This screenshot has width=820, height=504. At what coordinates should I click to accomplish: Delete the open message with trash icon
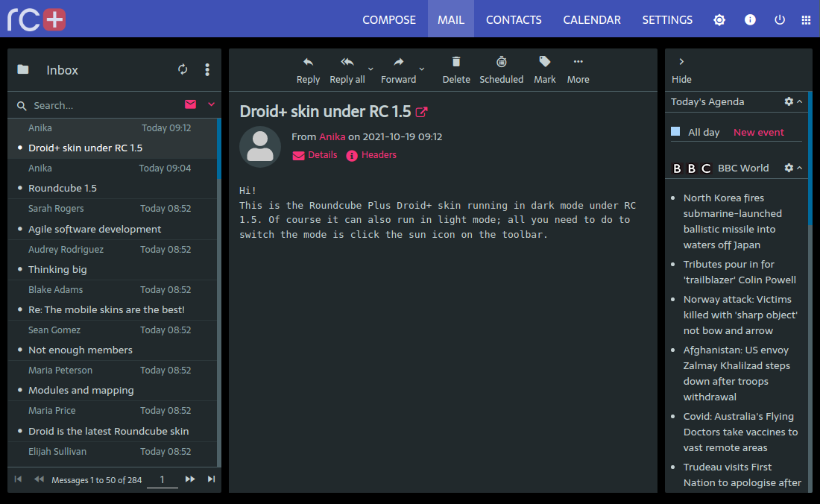click(456, 62)
